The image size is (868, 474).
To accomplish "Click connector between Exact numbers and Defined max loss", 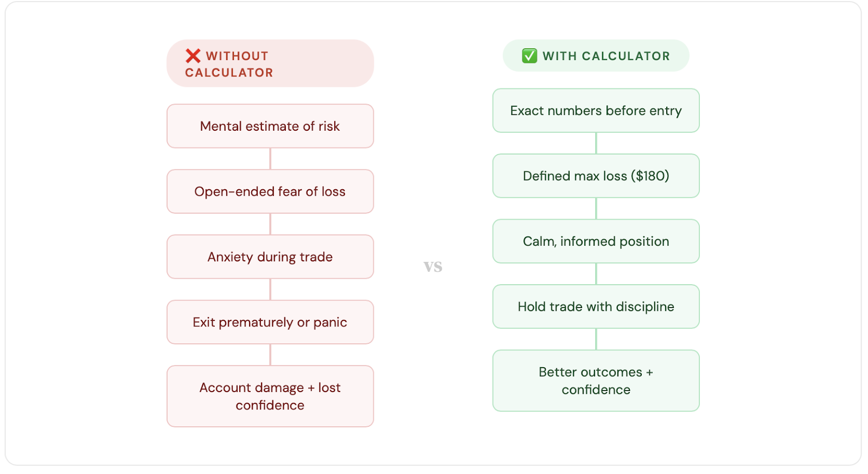I will tap(596, 143).
